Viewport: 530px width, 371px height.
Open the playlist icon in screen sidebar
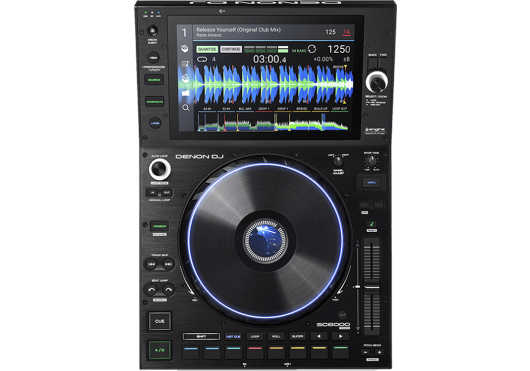[x=185, y=64]
